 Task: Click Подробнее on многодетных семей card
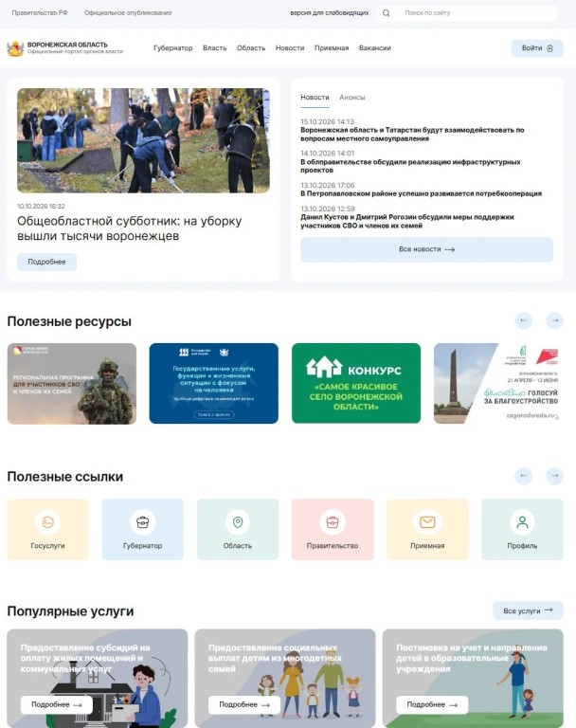(244, 705)
